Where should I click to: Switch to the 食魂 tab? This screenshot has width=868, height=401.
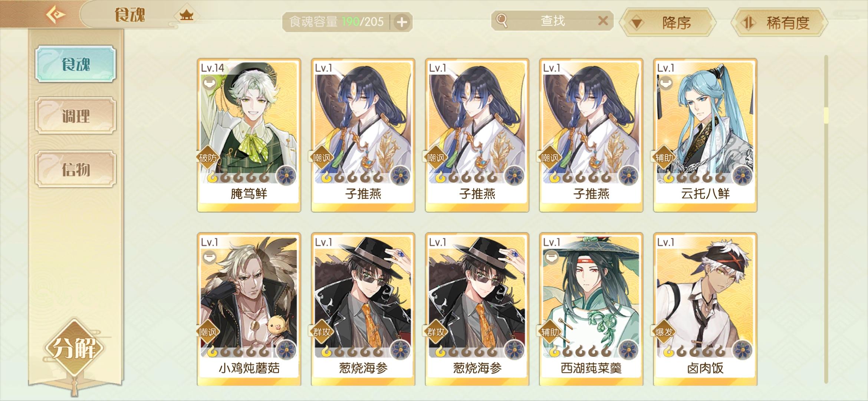[76, 64]
